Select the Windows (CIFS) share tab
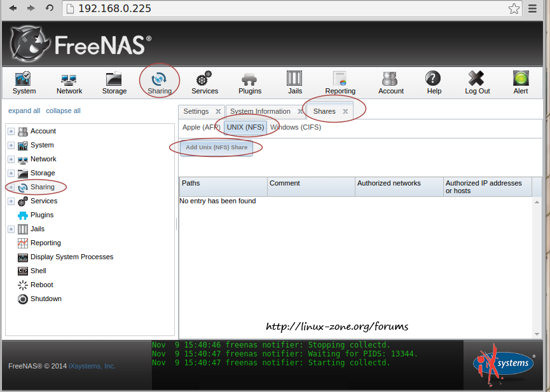550x392 pixels. coord(296,127)
